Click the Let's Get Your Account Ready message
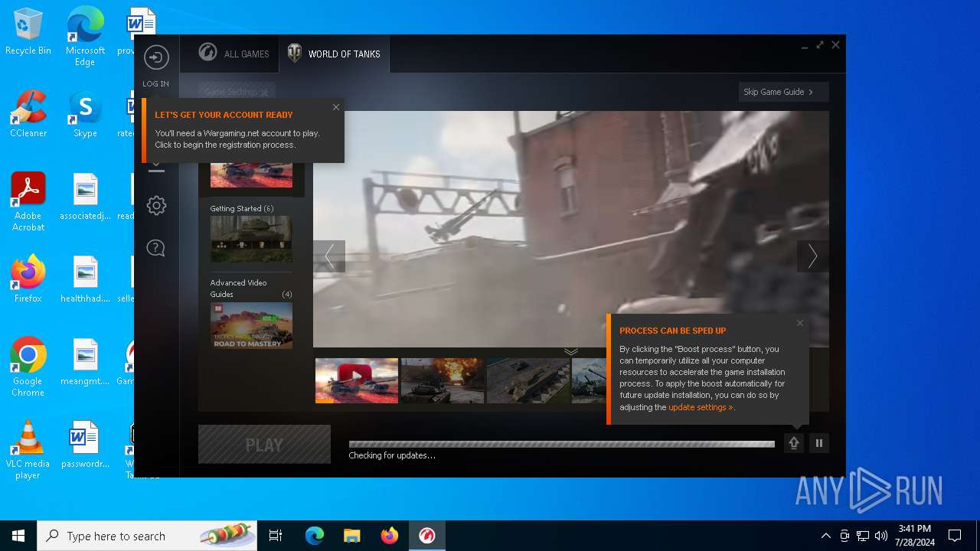980x551 pixels. (x=243, y=130)
